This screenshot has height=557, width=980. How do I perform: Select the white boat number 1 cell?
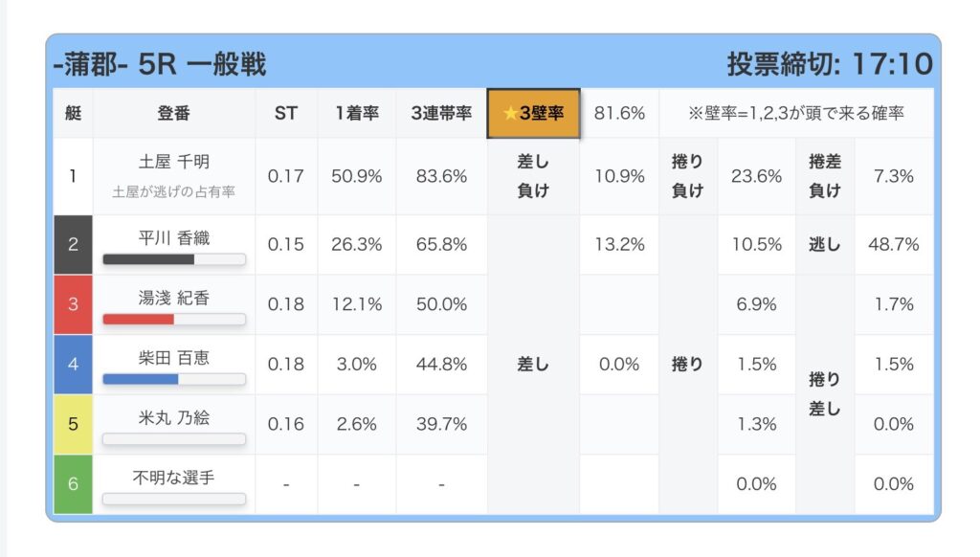click(73, 176)
